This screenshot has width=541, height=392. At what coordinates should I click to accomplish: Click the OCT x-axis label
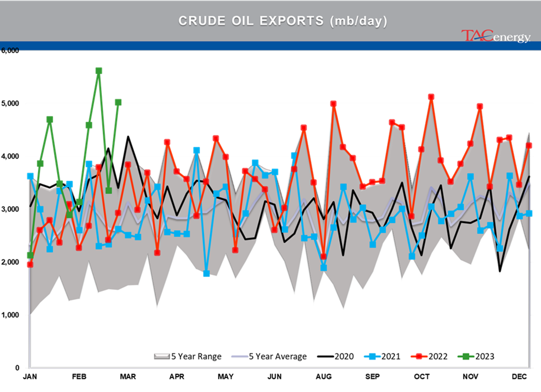click(422, 376)
